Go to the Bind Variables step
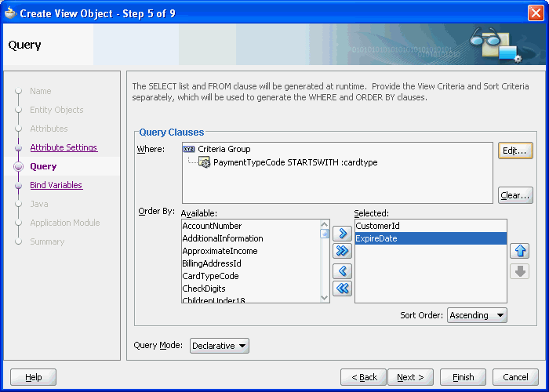This screenshot has height=392, width=549. (x=56, y=185)
